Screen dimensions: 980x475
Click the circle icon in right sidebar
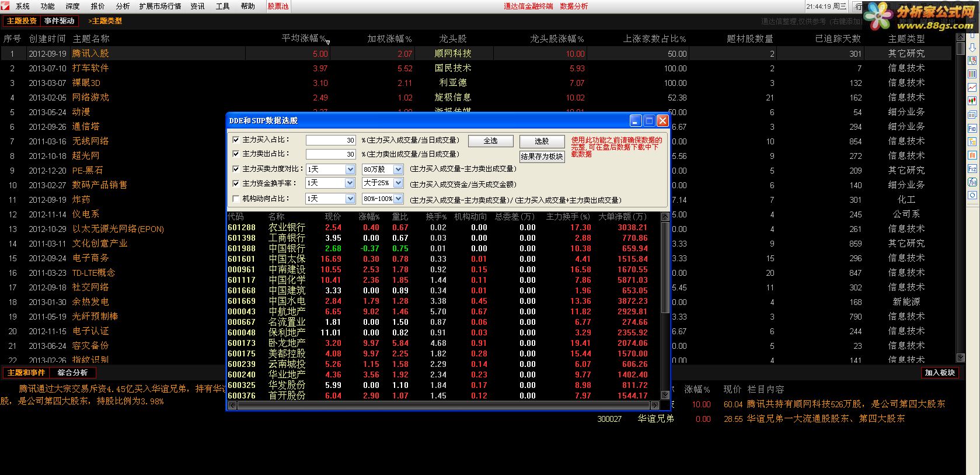pos(972,196)
